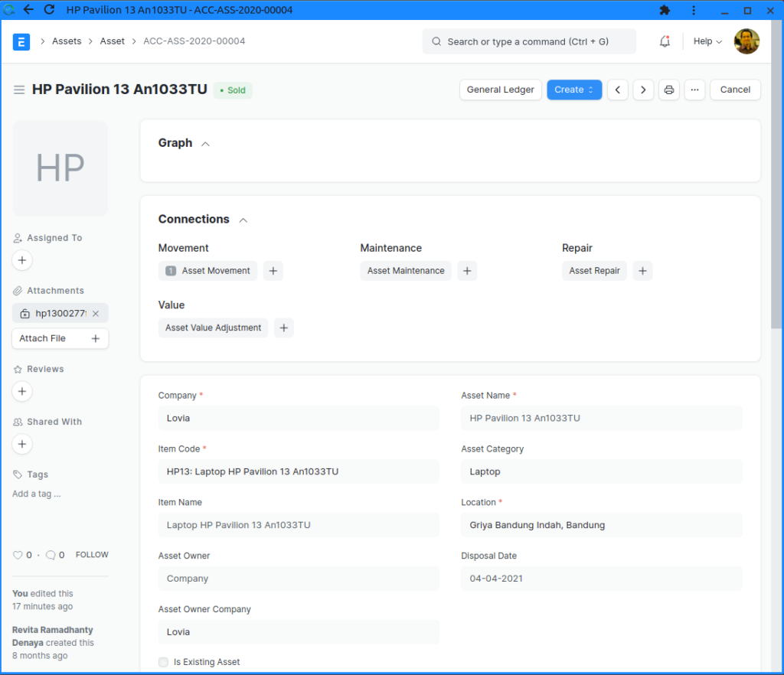Click the Reviews sidebar label

pos(45,369)
